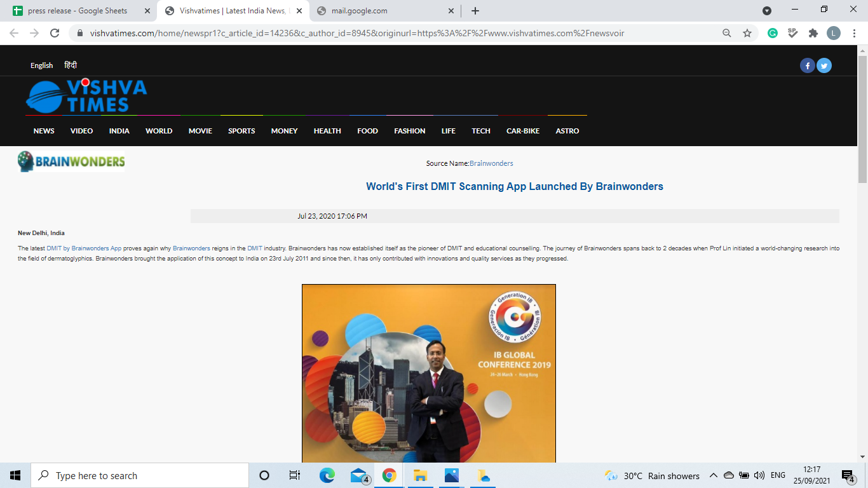This screenshot has height=488, width=868.
Task: View site info via the lock icon
Action: pyautogui.click(x=80, y=33)
